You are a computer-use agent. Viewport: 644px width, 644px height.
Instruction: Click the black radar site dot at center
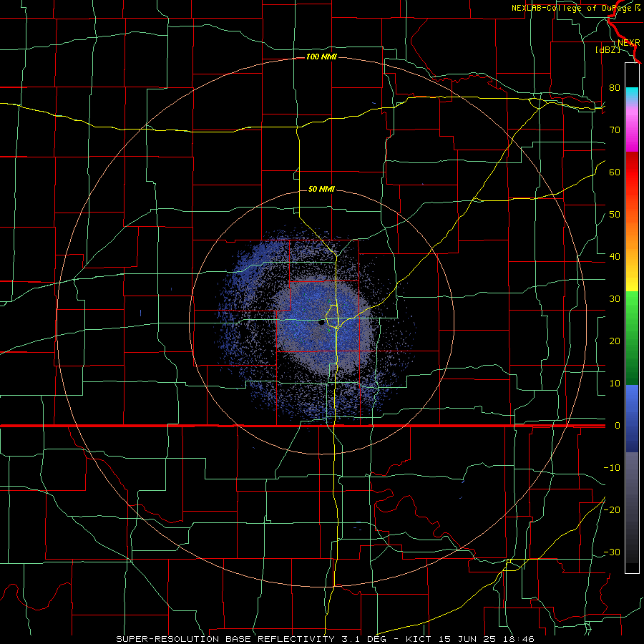(x=321, y=323)
